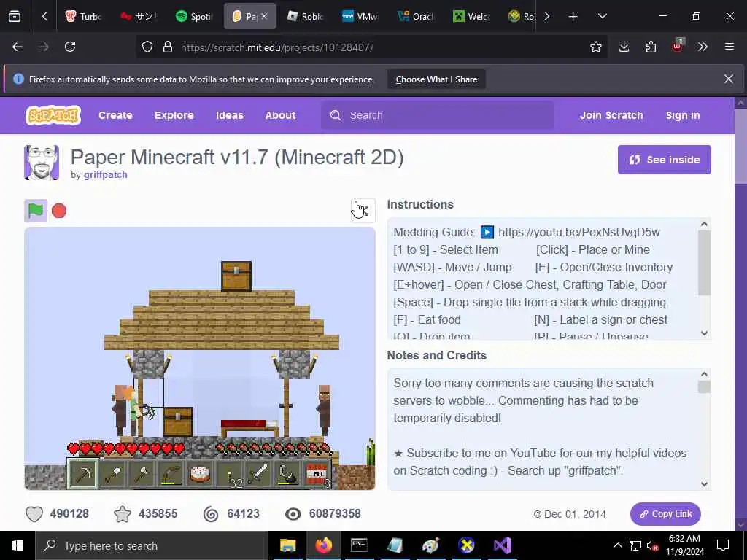Open the griffpatch author link
This screenshot has height=560, width=747.
(105, 175)
